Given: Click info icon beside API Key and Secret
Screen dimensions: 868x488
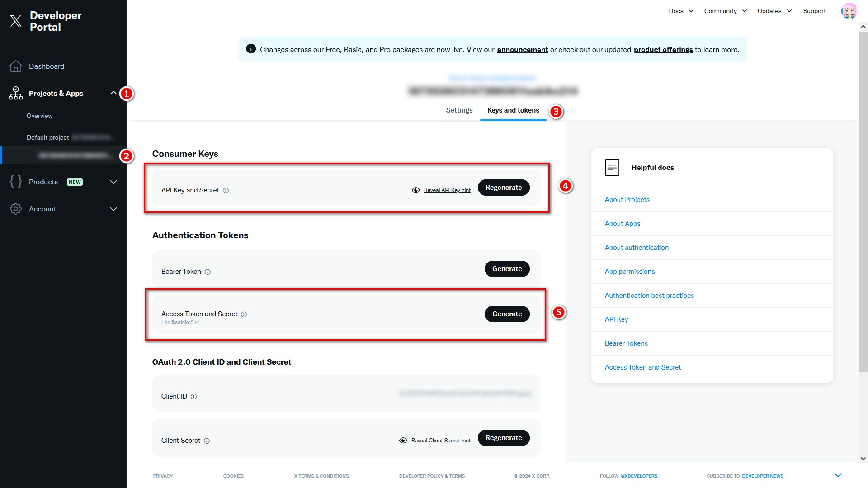Looking at the screenshot, I should (x=226, y=191).
